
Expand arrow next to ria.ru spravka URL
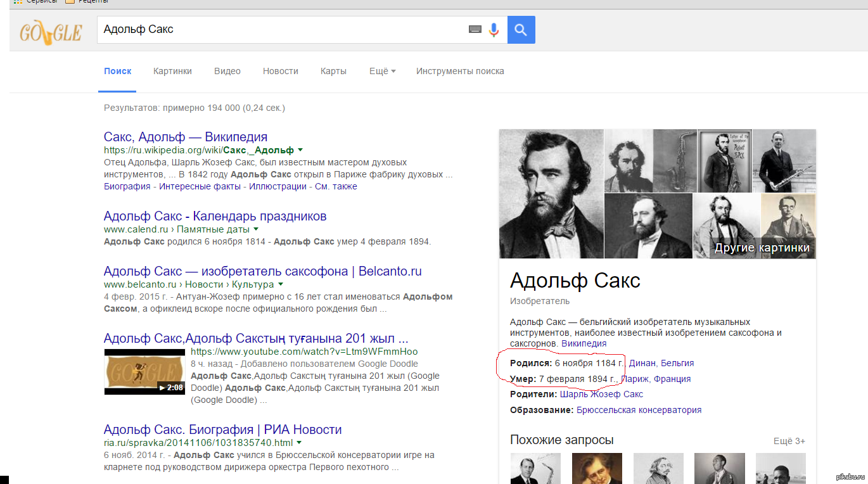coord(298,443)
